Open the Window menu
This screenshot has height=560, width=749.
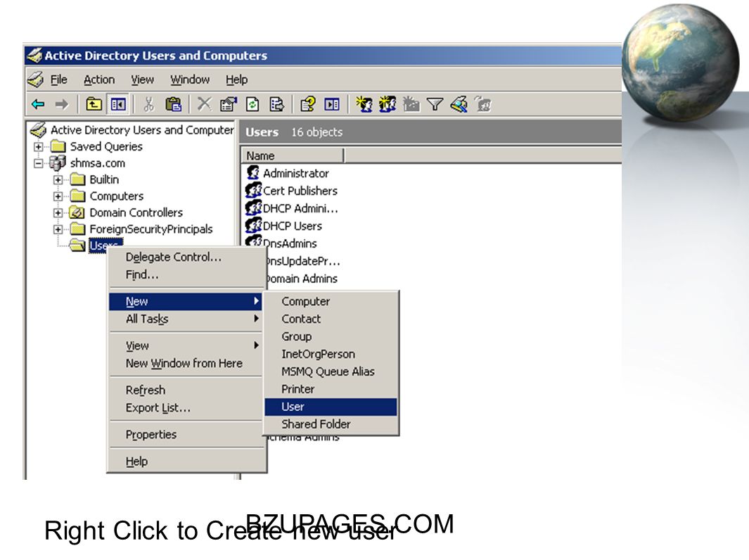190,79
